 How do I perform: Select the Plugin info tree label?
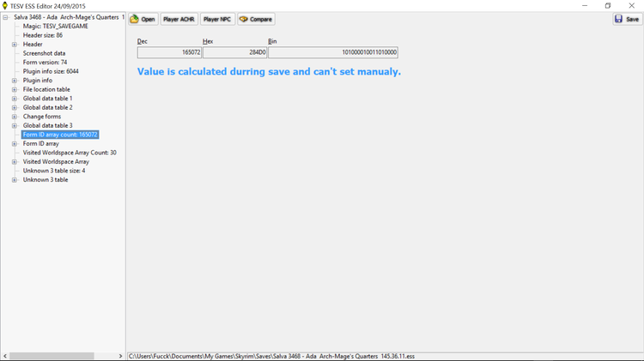38,81
